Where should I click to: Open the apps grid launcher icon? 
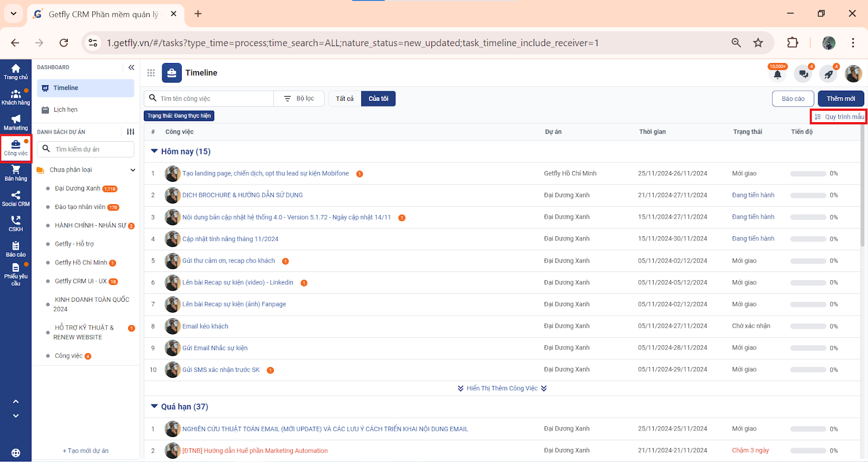click(151, 73)
